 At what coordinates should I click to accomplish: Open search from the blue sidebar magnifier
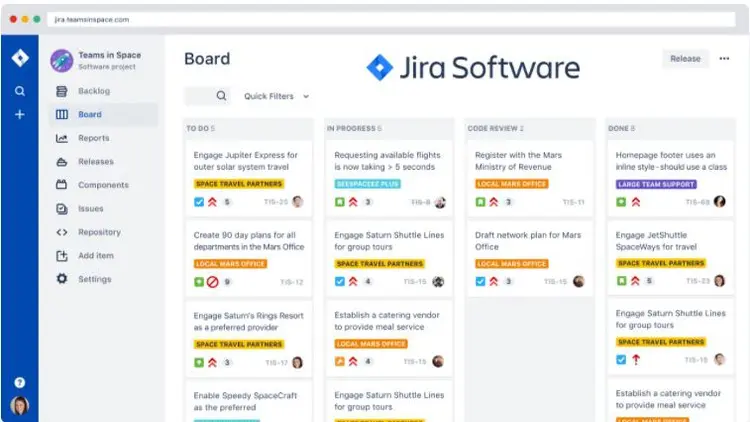(20, 91)
